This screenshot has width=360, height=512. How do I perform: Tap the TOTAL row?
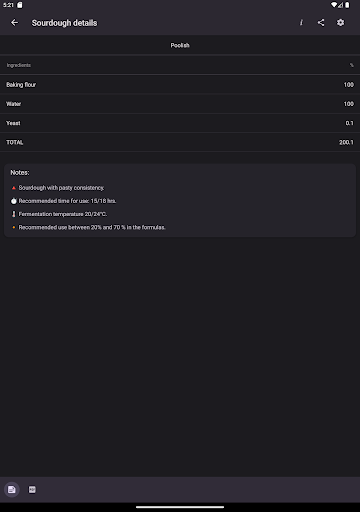pyautogui.click(x=180, y=142)
